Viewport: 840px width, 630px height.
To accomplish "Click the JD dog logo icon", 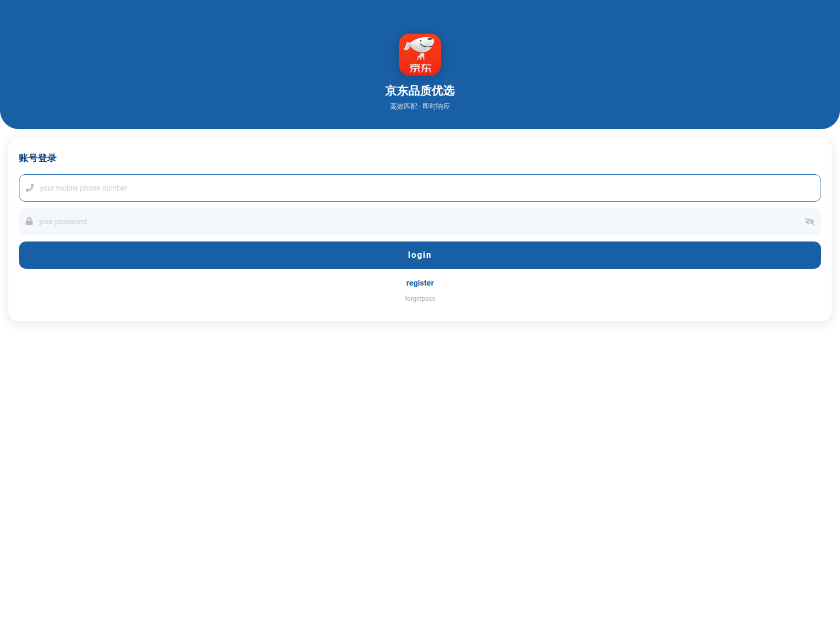I will point(420,55).
